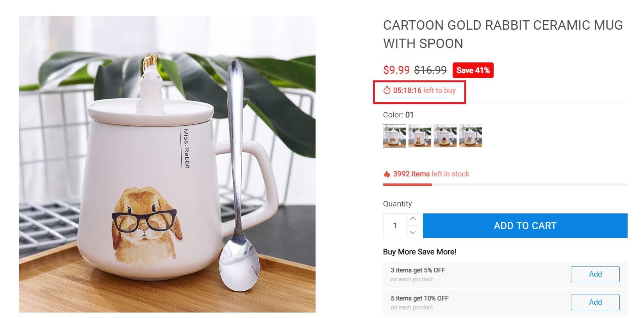Click the quantity input field
Screen dimensions: 644x318
[x=395, y=226]
